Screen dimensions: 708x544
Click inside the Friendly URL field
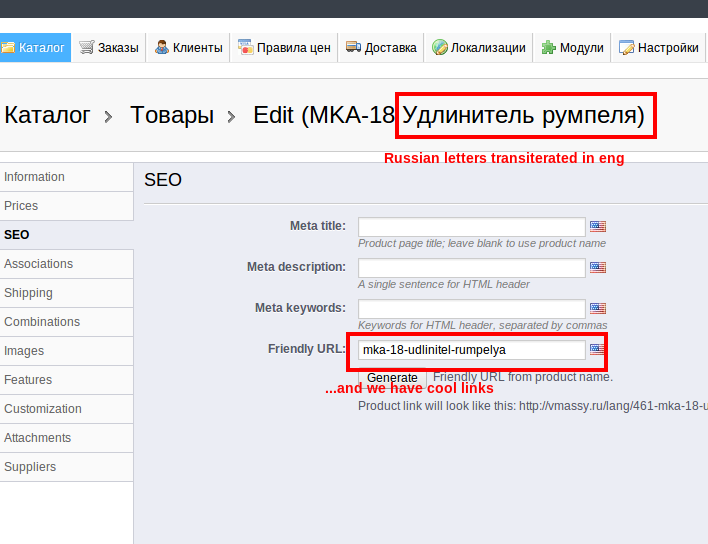[471, 350]
